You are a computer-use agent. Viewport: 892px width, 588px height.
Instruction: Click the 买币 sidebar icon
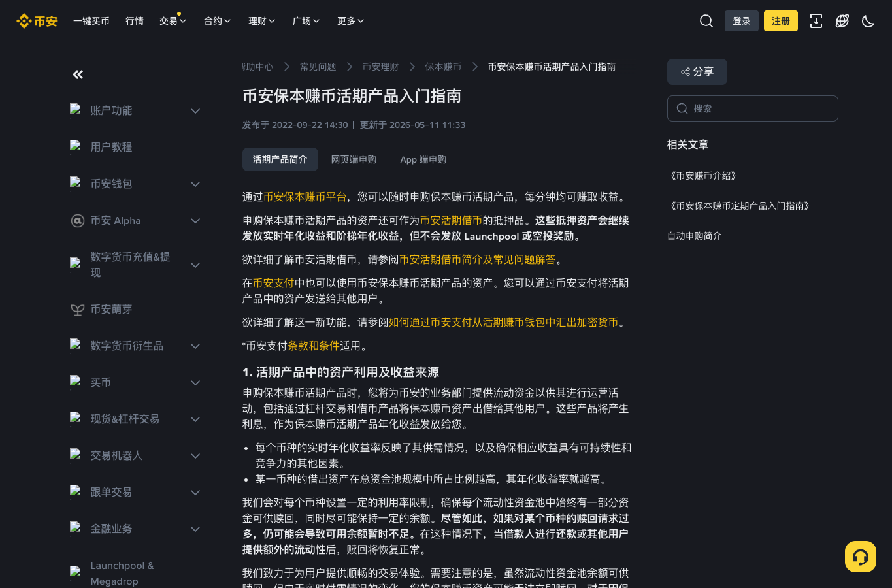coord(76,382)
